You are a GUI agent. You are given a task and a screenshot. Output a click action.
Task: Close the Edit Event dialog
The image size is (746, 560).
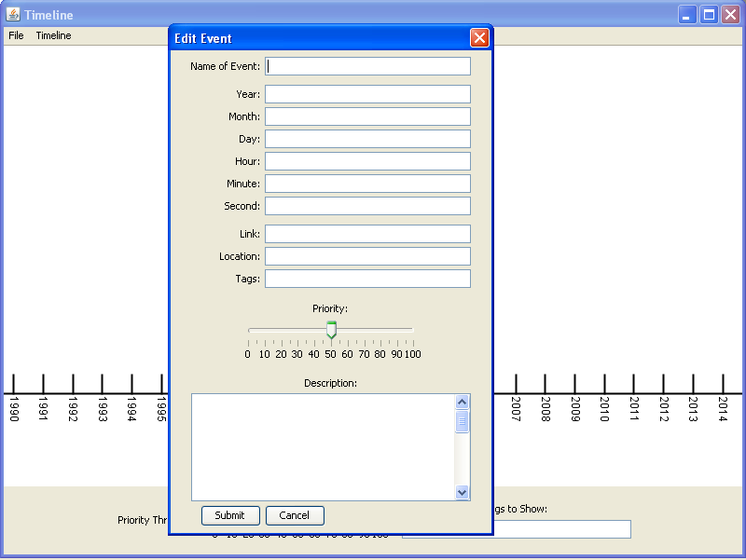(479, 38)
